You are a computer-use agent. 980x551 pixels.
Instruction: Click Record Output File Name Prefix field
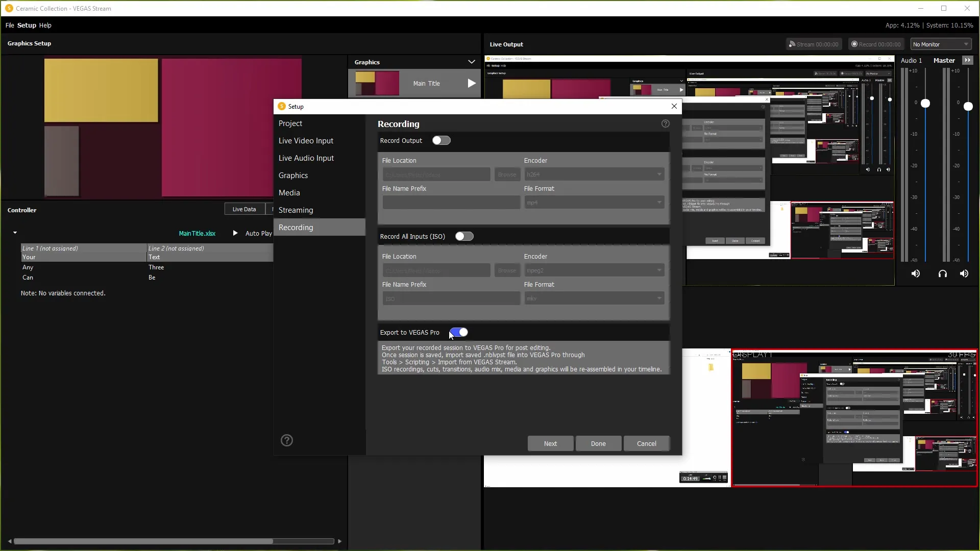451,203
